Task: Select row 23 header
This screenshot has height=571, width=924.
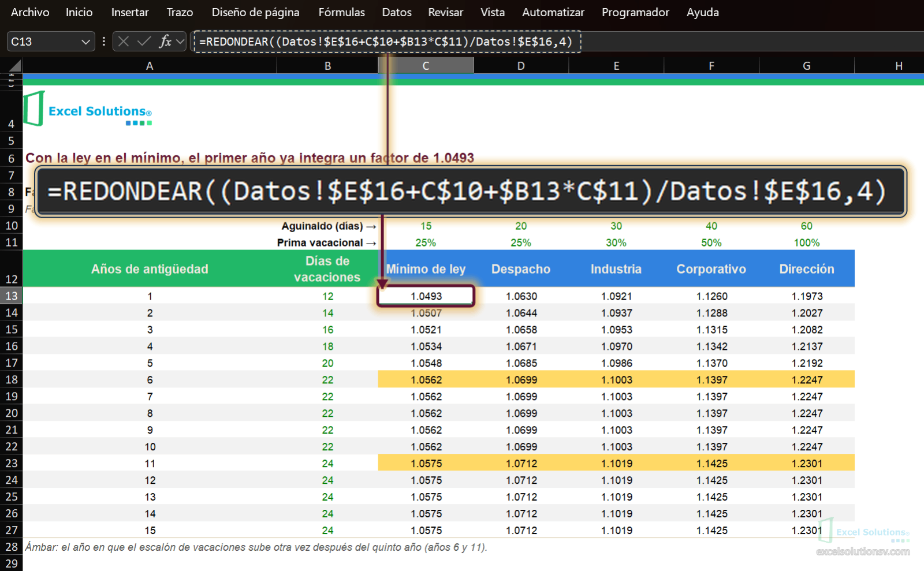Action: pyautogui.click(x=12, y=463)
